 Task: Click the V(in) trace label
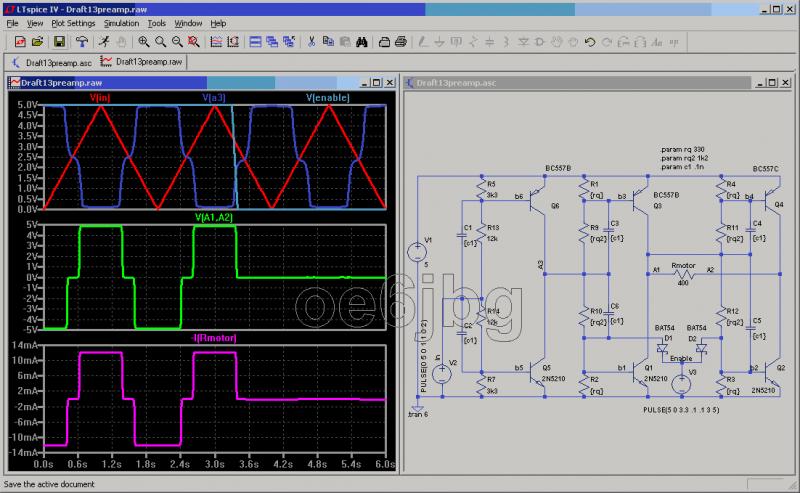coord(101,98)
